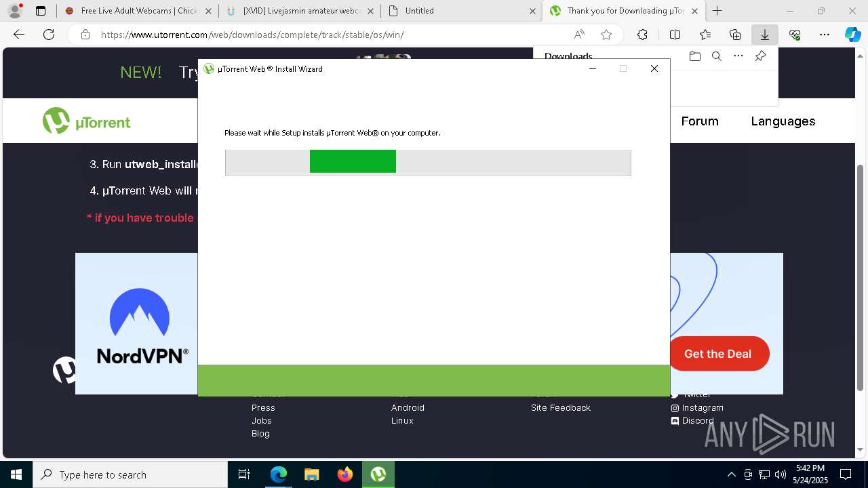Toggle Split screen icon

click(x=675, y=35)
